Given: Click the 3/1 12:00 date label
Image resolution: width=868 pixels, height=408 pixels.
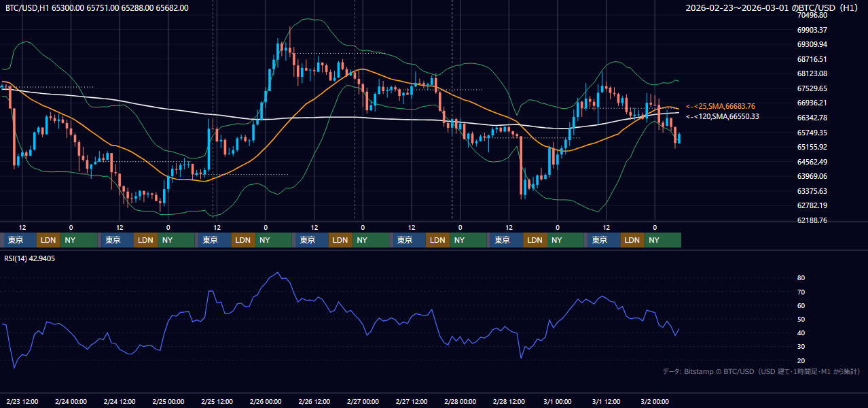Looking at the screenshot, I should (606, 401).
